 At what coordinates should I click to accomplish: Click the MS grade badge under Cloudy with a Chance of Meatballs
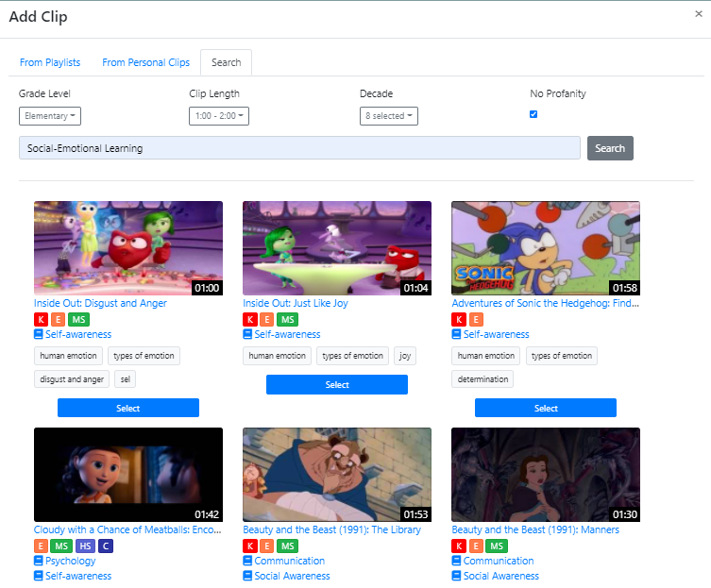coord(61,546)
